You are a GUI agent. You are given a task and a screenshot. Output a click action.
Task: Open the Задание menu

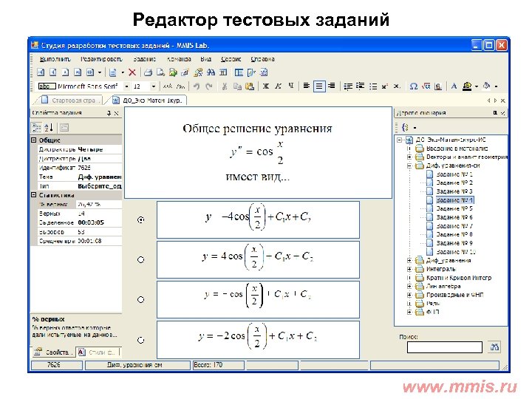click(x=145, y=59)
